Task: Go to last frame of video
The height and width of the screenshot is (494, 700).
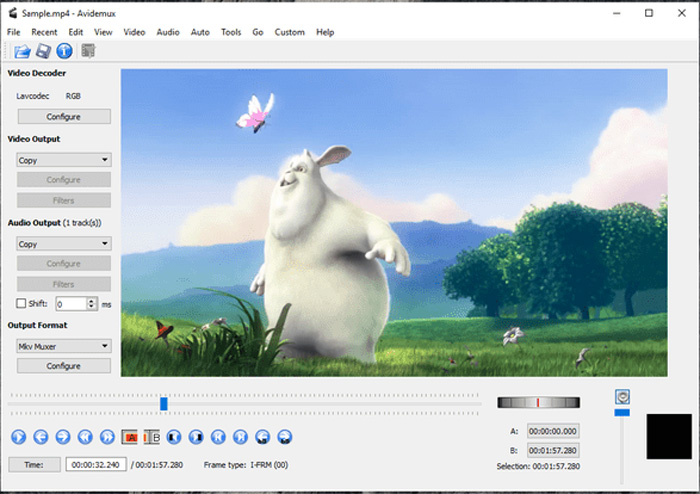Action: (x=240, y=436)
